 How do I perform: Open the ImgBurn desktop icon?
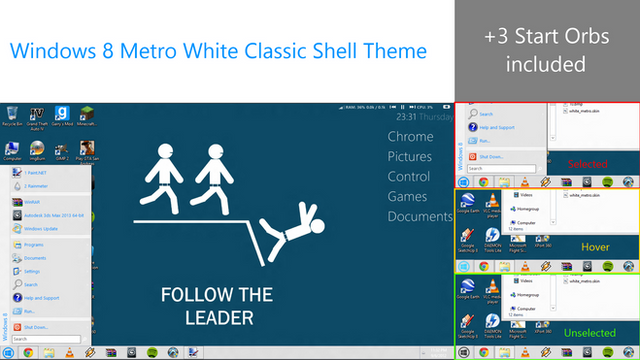(37, 151)
